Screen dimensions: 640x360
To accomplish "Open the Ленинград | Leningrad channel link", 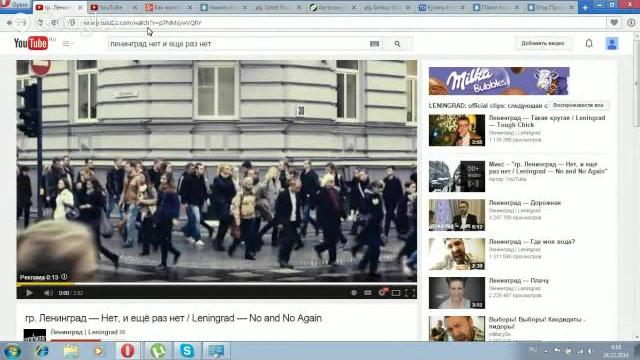I will point(84,332).
